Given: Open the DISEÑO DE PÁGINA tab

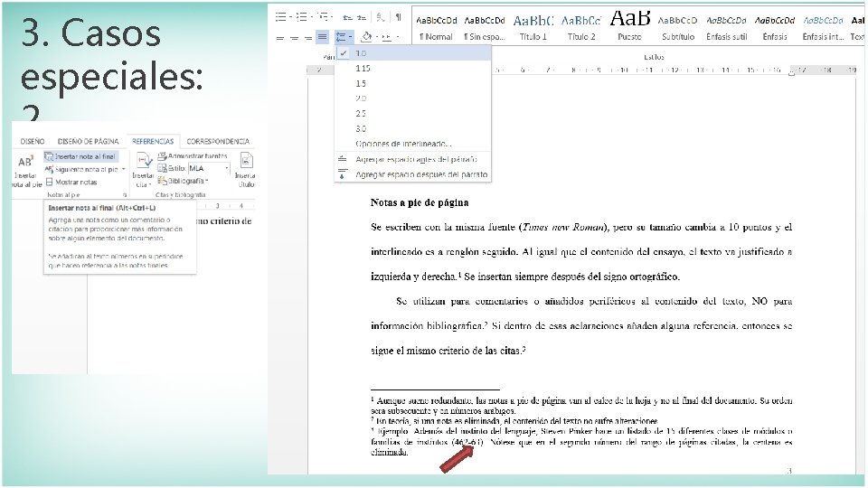Looking at the screenshot, I should [88, 141].
